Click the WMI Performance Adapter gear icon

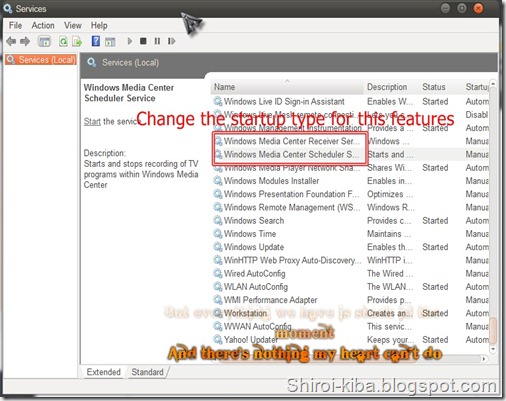[x=218, y=300]
